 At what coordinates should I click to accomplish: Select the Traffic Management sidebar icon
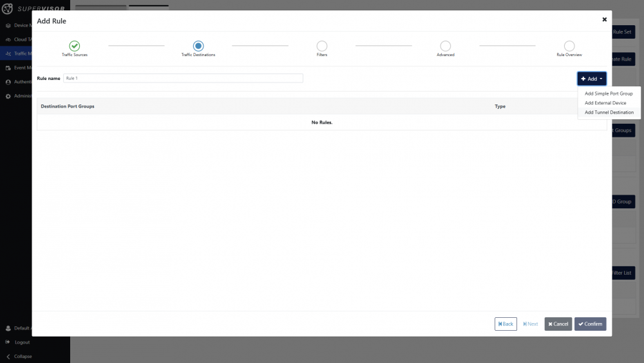pos(8,54)
